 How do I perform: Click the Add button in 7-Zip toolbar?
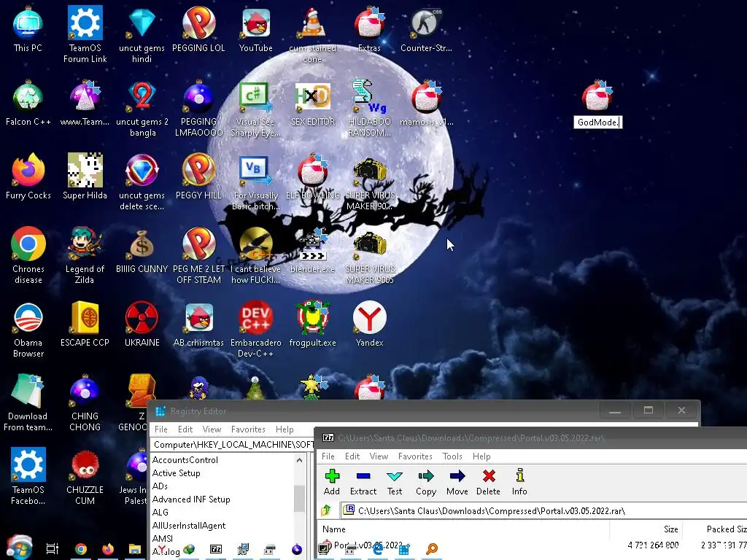pyautogui.click(x=332, y=482)
